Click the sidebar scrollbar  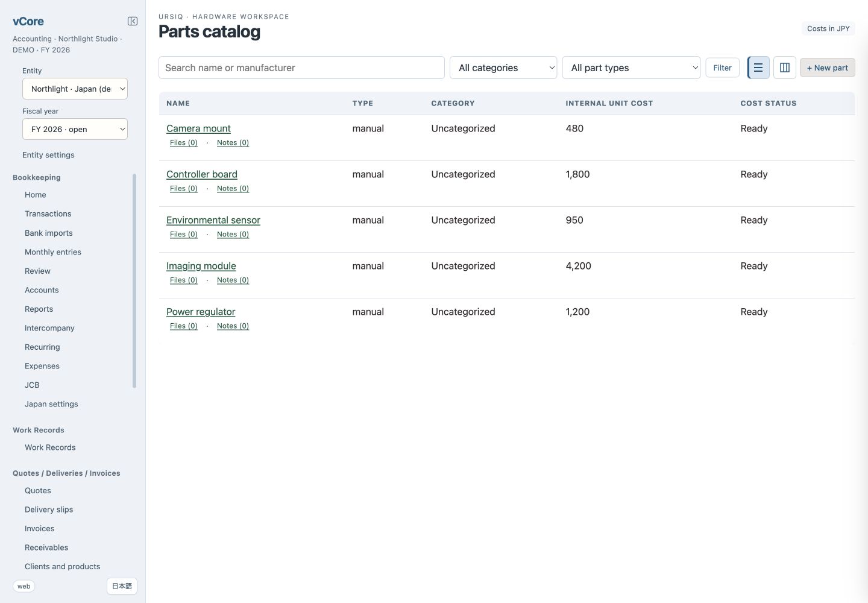pyautogui.click(x=134, y=281)
